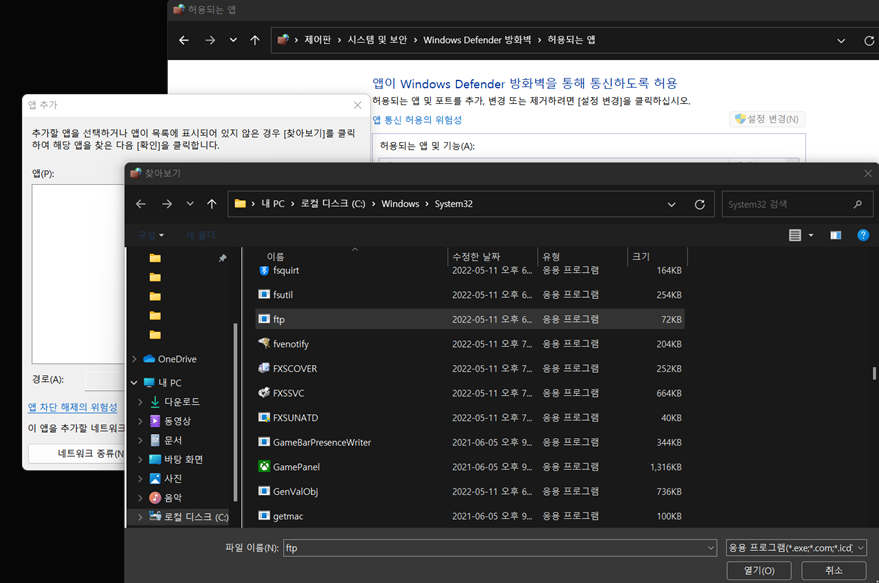The width and height of the screenshot is (879, 583).
Task: Refresh the System32 folder listing
Action: click(x=700, y=205)
